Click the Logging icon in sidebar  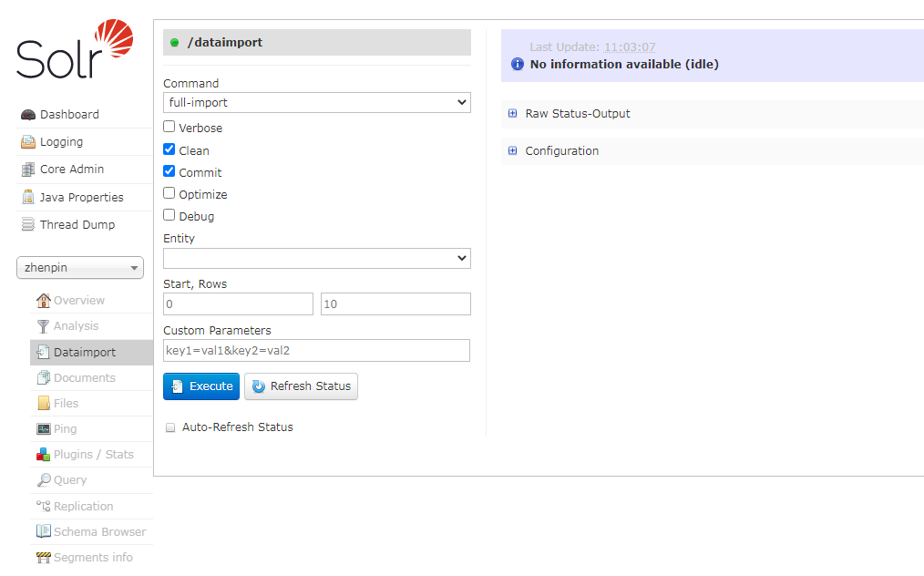[x=28, y=142]
